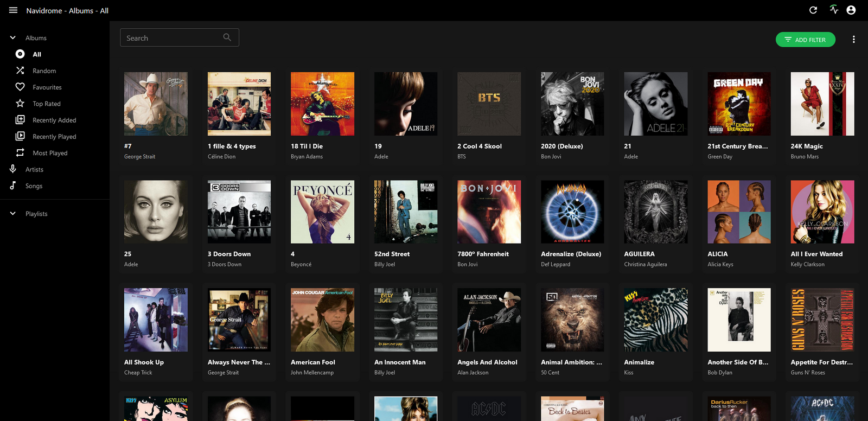Click the Top Rated star icon

tap(20, 104)
